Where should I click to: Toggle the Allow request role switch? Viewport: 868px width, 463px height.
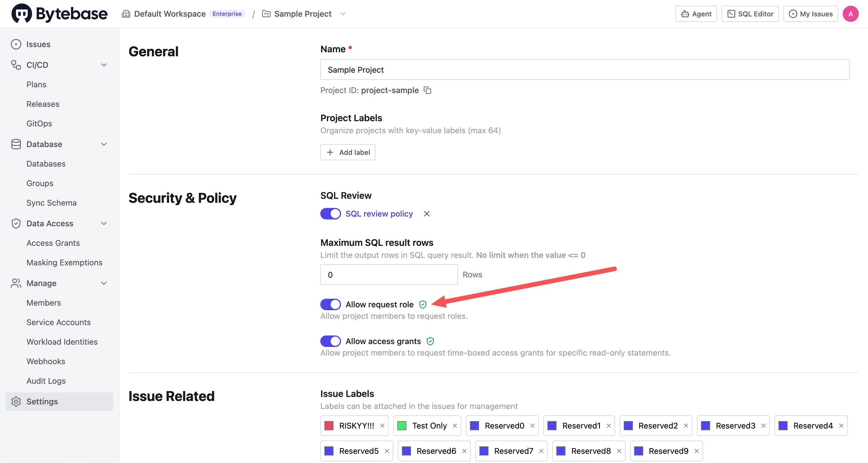(331, 304)
